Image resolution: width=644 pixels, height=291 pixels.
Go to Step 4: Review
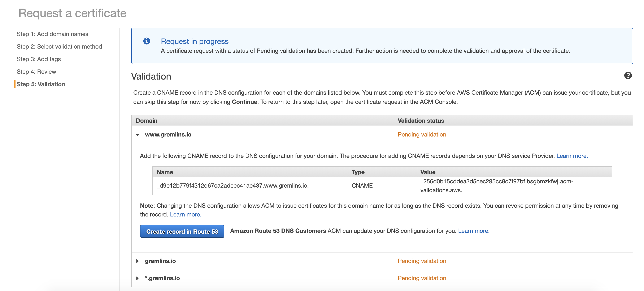[x=36, y=72]
